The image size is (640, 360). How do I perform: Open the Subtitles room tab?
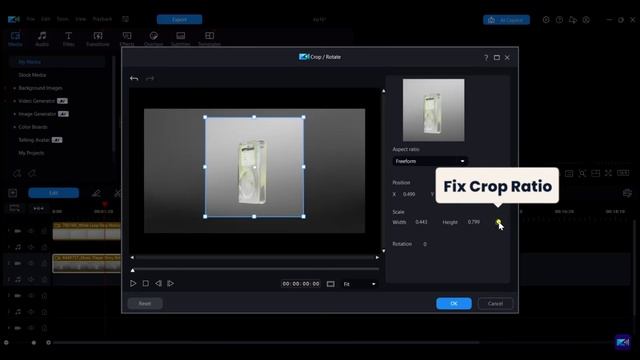point(180,39)
